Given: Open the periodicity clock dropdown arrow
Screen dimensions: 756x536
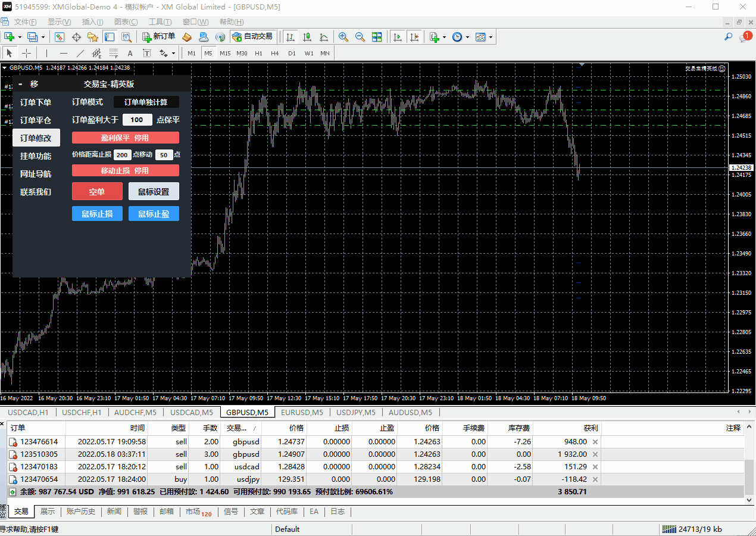Looking at the screenshot, I should [x=467, y=38].
